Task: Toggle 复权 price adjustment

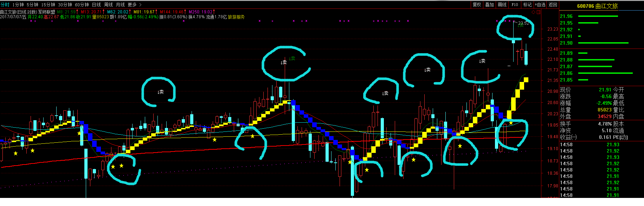Action: click(x=477, y=5)
